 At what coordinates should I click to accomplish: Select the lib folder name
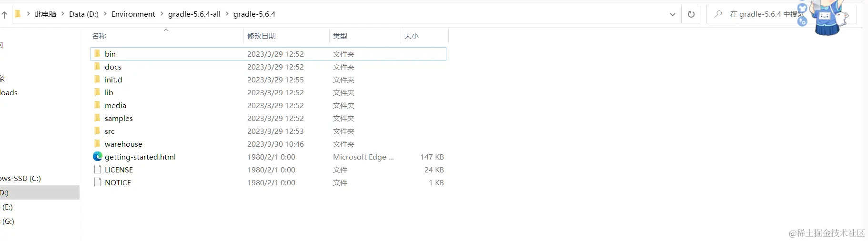pyautogui.click(x=109, y=92)
